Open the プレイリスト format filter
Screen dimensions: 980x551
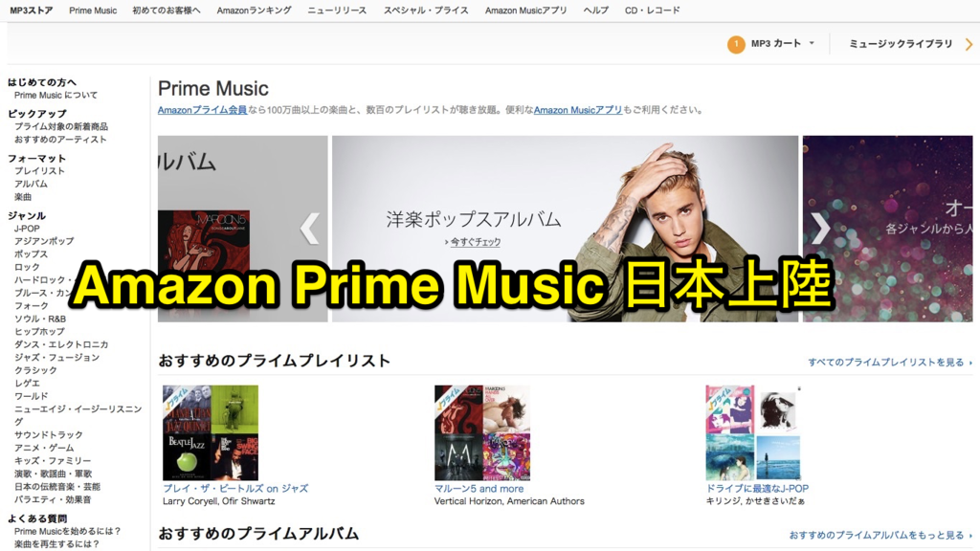[39, 170]
